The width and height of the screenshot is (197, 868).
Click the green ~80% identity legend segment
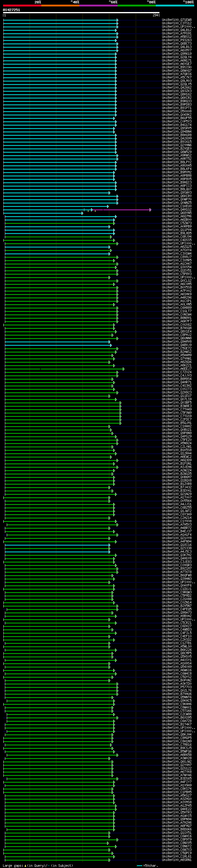coord(137,6)
